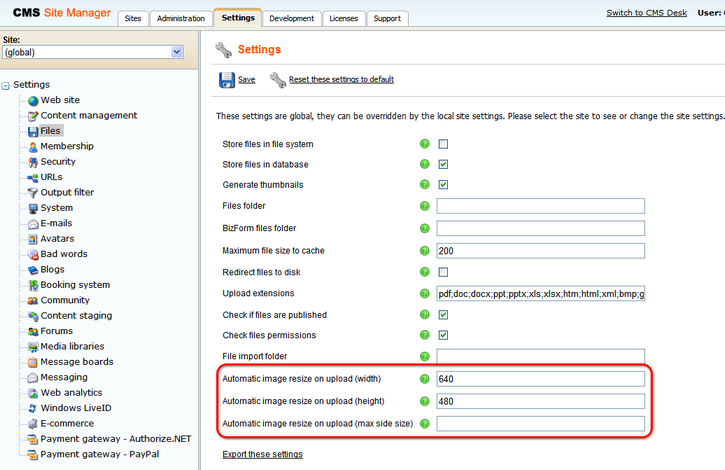Collapse the Settings root tree node
The width and height of the screenshot is (725, 470).
point(7,85)
